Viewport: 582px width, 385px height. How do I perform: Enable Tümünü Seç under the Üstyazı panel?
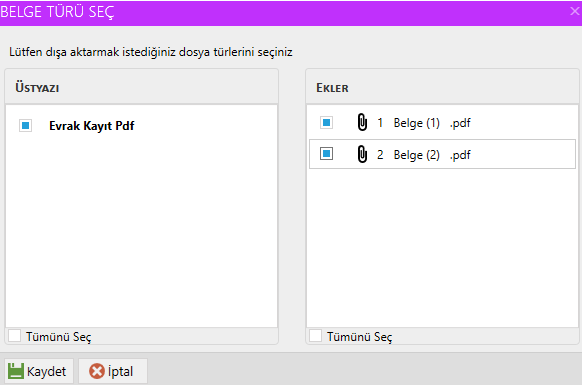(14, 336)
